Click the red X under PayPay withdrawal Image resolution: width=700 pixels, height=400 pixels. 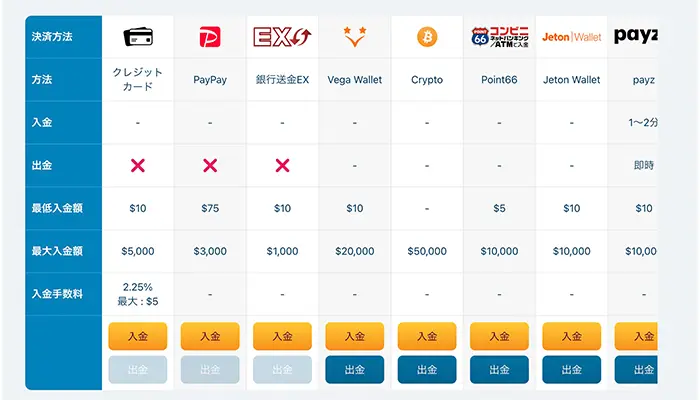click(x=210, y=166)
